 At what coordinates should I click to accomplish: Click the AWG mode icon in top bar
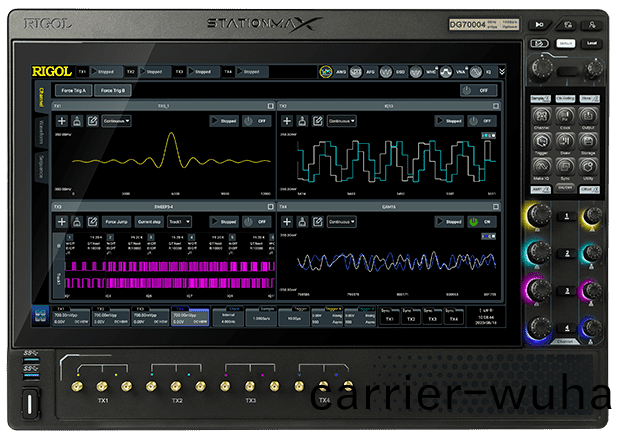coord(327,72)
